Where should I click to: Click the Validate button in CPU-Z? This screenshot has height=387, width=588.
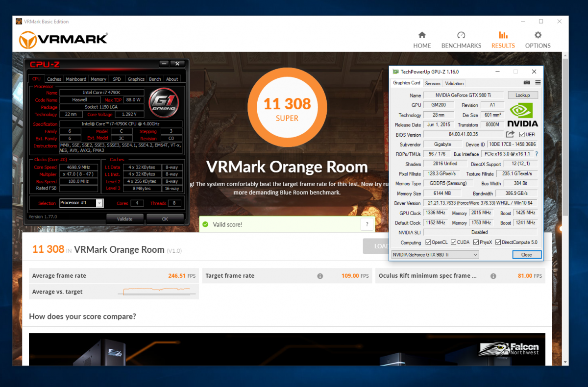point(124,218)
